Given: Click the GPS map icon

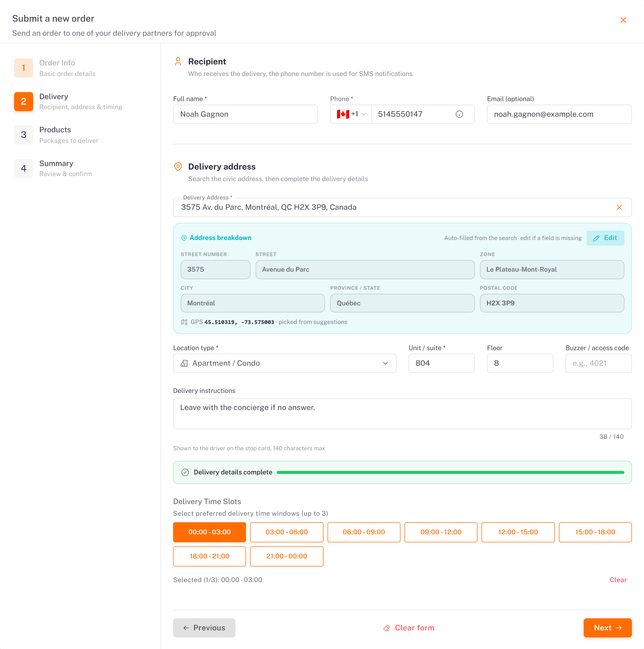Looking at the screenshot, I should point(184,322).
